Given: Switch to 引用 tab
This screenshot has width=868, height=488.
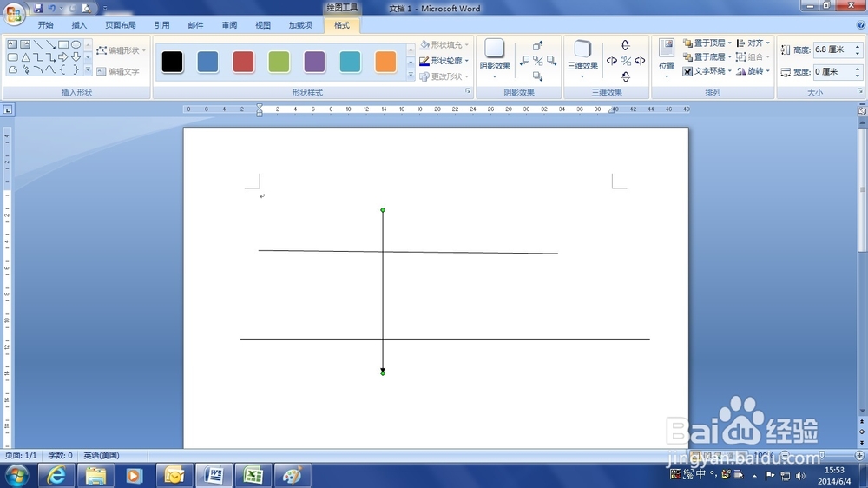Looking at the screenshot, I should pyautogui.click(x=161, y=25).
